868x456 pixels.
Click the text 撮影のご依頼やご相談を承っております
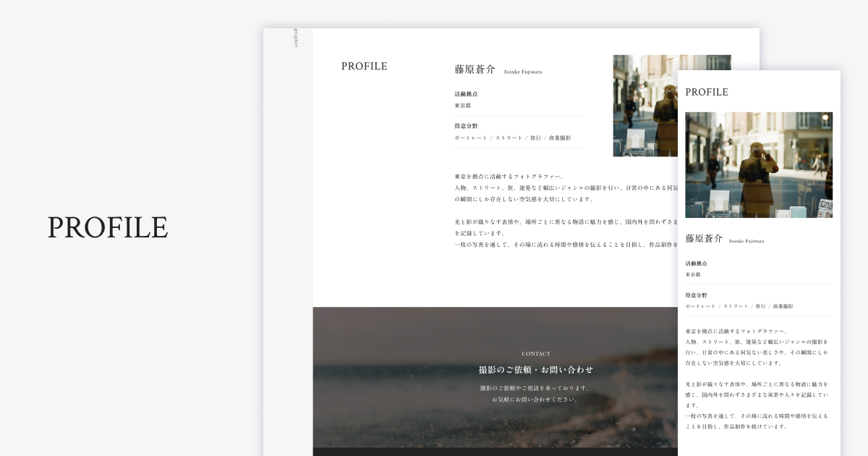pos(536,388)
